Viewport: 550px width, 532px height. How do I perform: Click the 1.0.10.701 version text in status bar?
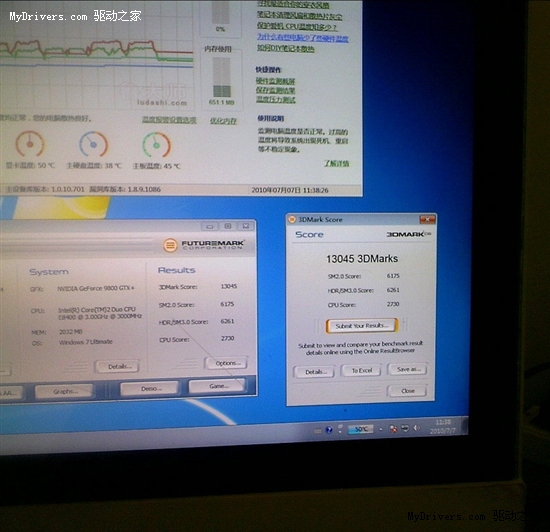[68, 189]
